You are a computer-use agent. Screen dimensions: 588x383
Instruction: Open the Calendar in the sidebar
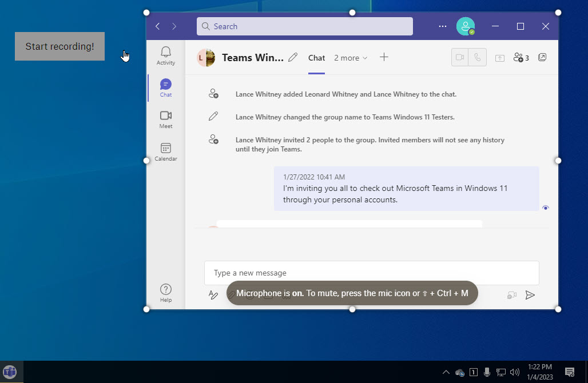(x=165, y=150)
